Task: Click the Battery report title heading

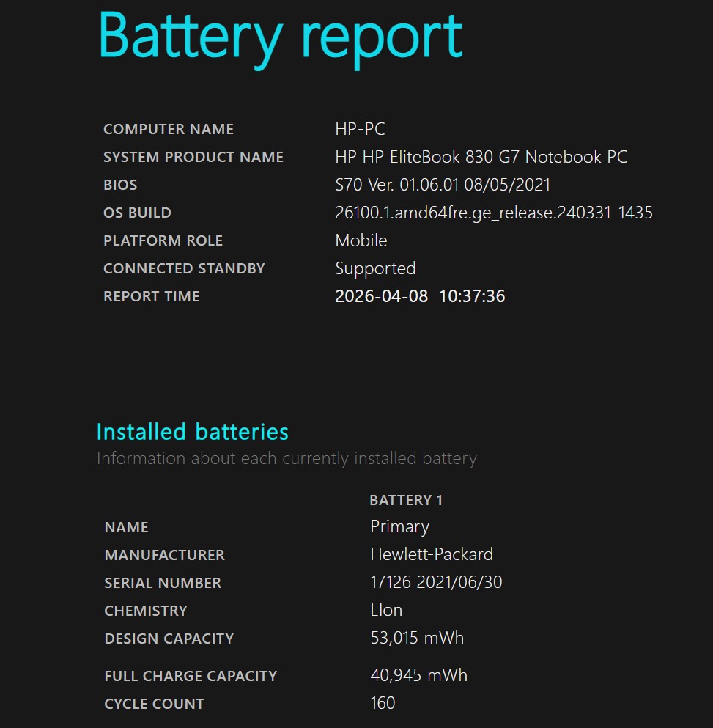Action: (x=281, y=37)
